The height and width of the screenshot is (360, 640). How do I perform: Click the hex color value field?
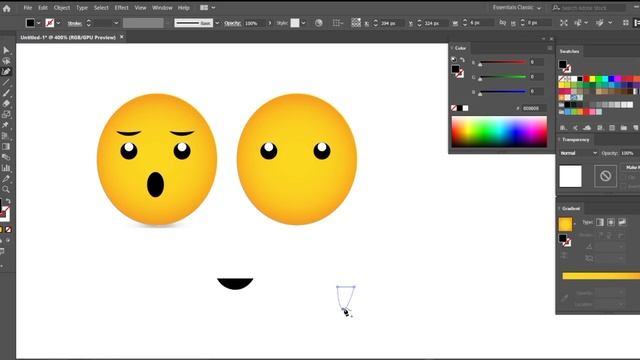point(533,108)
